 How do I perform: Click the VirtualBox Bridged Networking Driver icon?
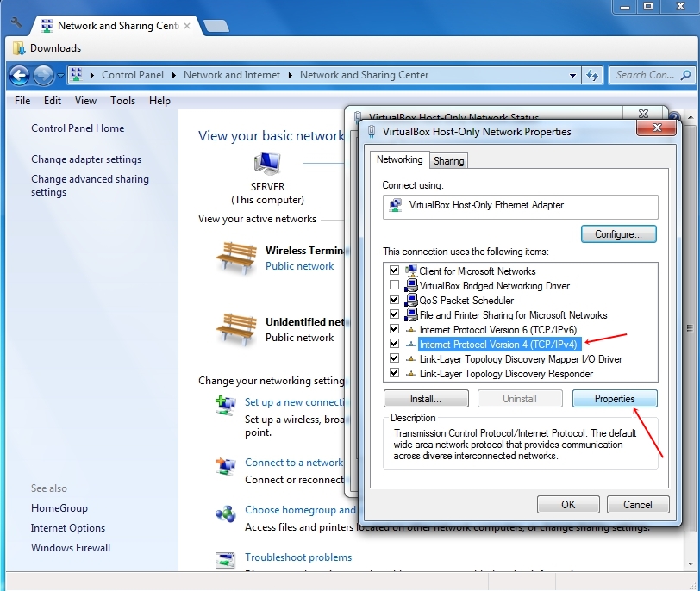(x=411, y=285)
